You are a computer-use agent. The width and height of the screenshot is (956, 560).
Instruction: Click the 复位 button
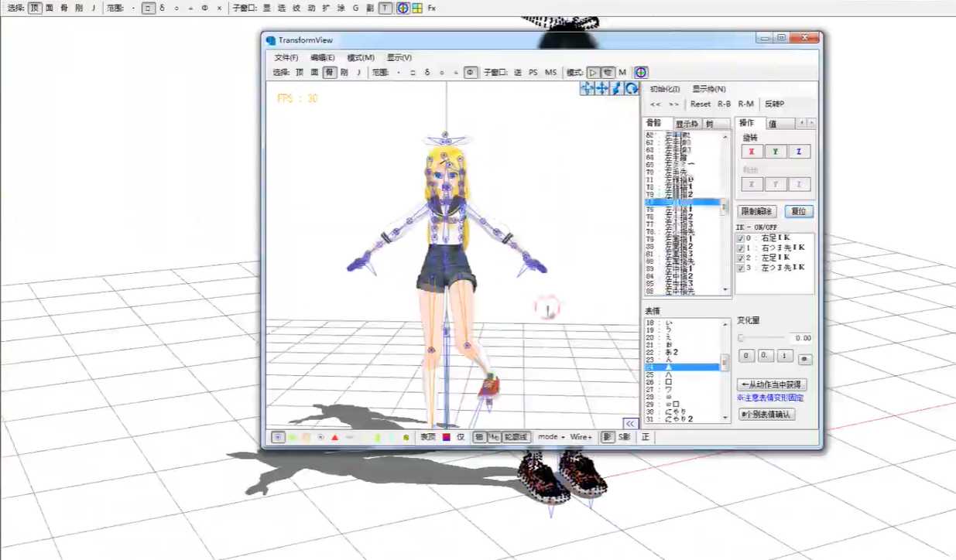[799, 211]
